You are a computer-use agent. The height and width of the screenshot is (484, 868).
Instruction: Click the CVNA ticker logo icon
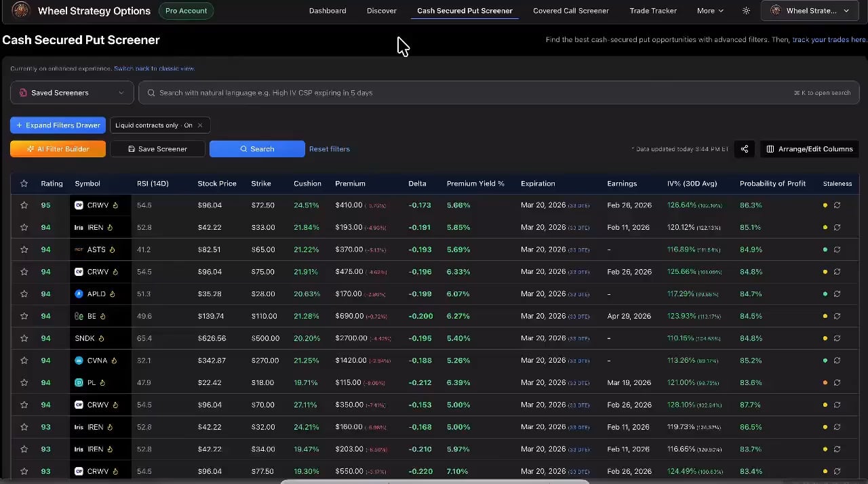coord(79,361)
